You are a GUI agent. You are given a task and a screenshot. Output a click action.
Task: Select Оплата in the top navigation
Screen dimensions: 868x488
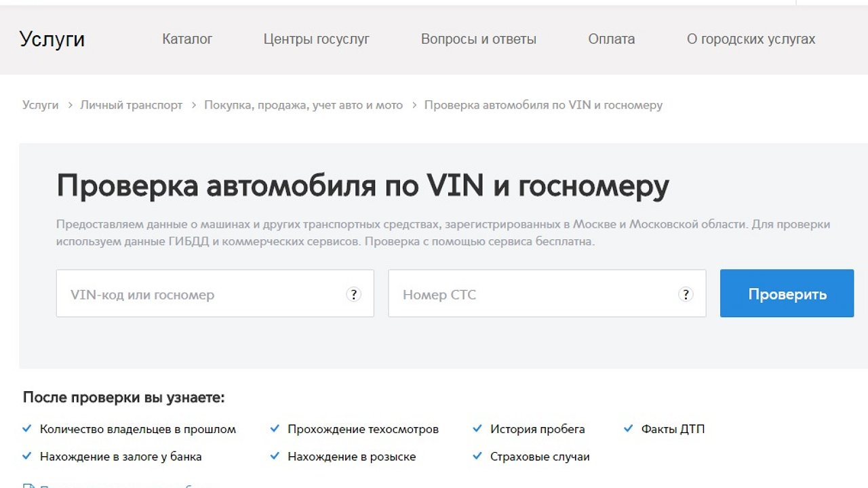(611, 39)
